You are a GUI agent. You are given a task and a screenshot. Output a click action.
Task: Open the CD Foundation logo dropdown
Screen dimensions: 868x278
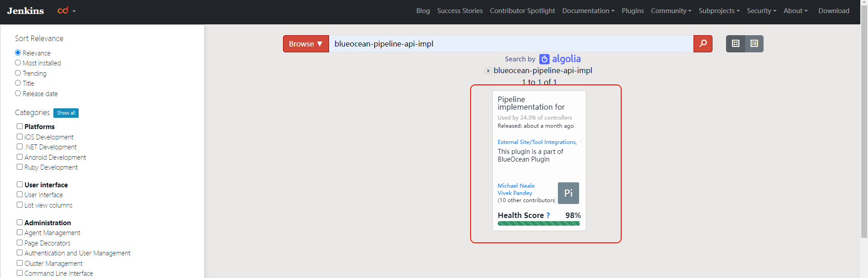point(66,10)
